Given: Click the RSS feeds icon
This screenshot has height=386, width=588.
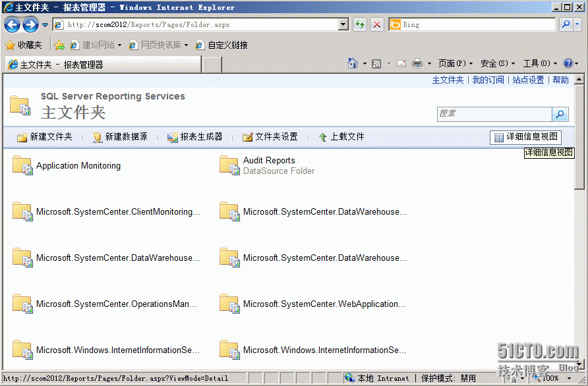Looking at the screenshot, I should (376, 64).
